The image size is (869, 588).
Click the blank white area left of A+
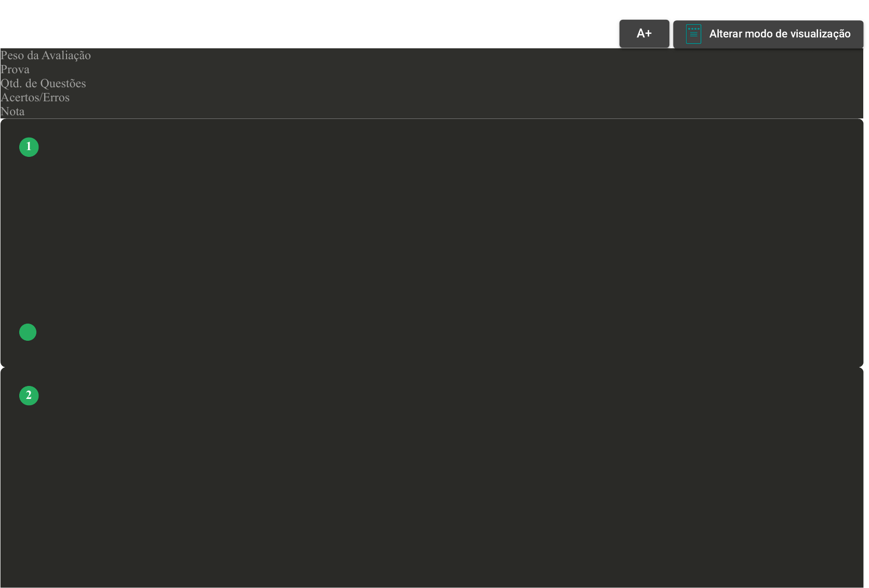tap(312, 23)
